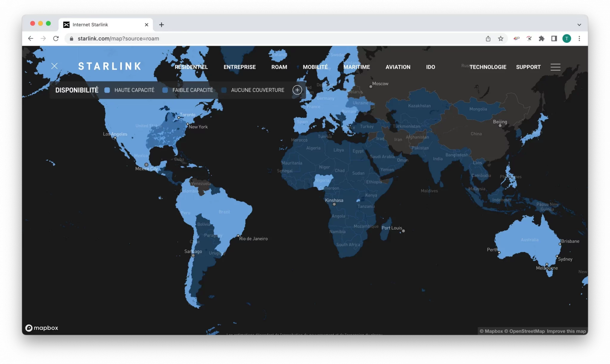Open the © OpenStreetMap attribution link
610x364 pixels.
(x=525, y=331)
